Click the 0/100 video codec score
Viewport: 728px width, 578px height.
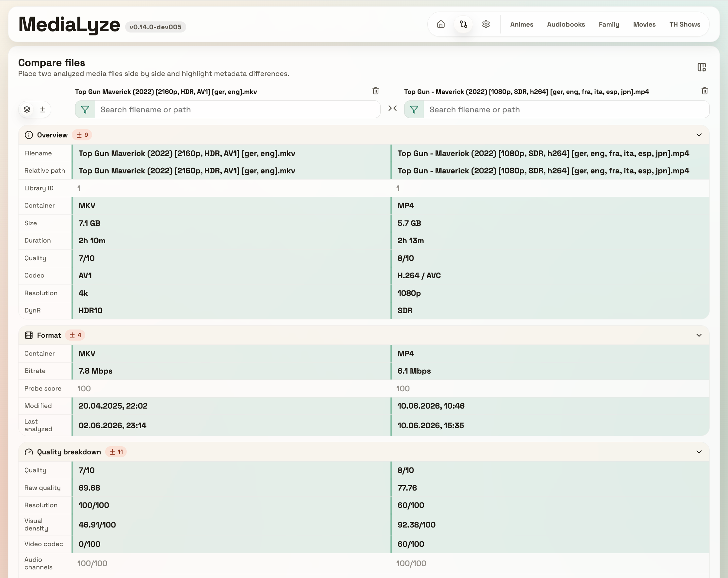(x=89, y=544)
